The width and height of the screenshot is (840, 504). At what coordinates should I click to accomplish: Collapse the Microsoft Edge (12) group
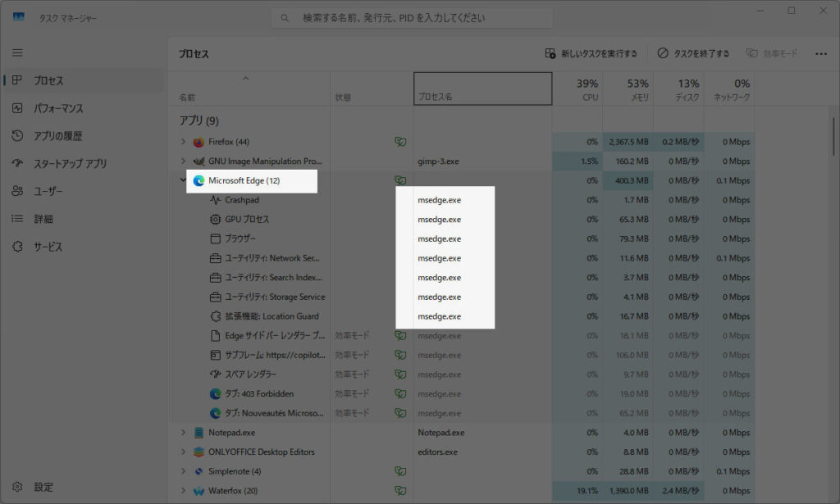[x=183, y=180]
